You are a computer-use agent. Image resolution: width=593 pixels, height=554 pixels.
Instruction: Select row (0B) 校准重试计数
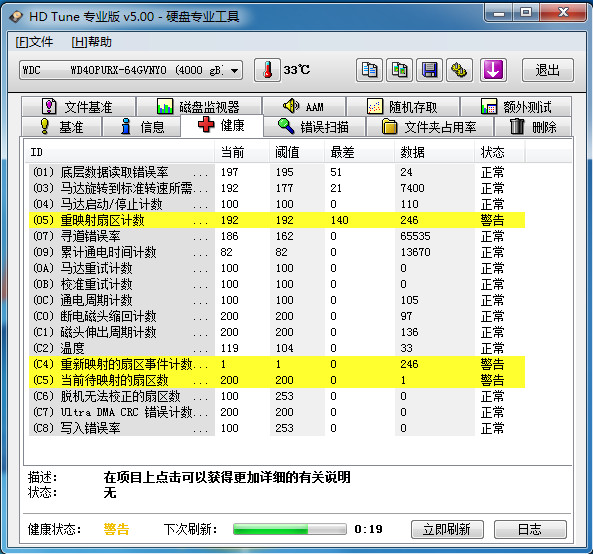click(277, 284)
